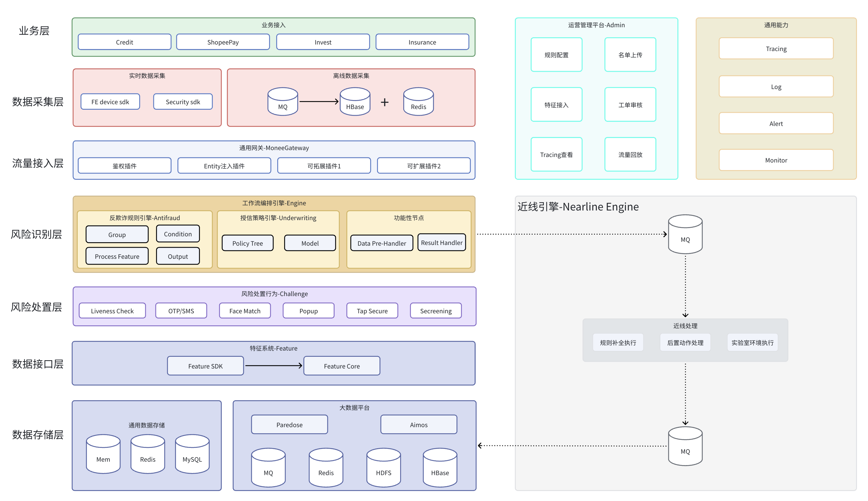Select the Aimos box

[419, 424]
